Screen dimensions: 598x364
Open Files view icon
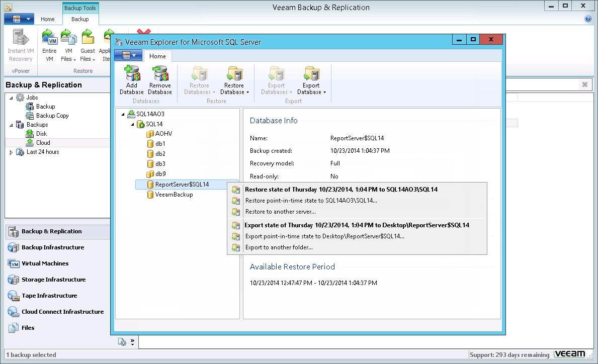14,327
